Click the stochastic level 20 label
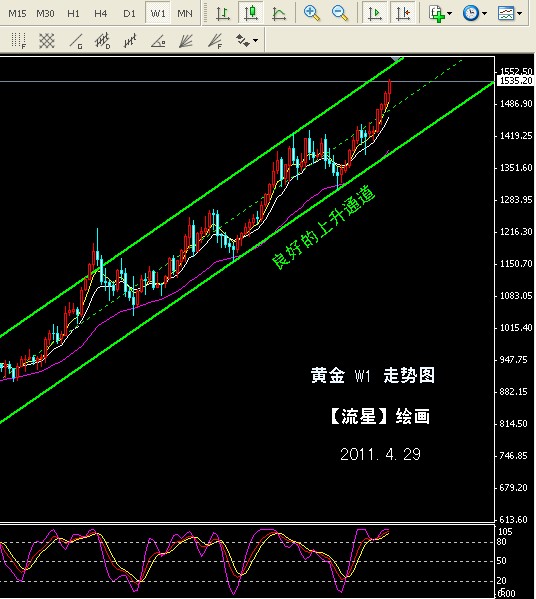The image size is (536, 599). tap(502, 581)
